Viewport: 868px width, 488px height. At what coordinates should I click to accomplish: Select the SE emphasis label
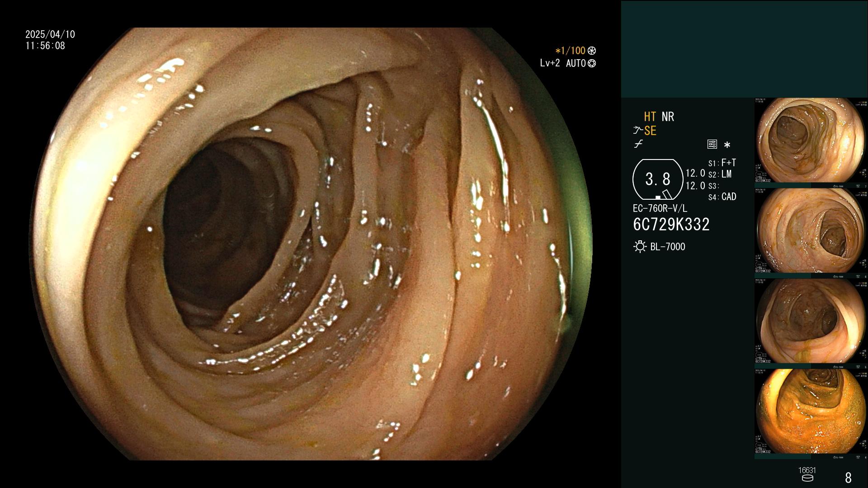point(650,131)
